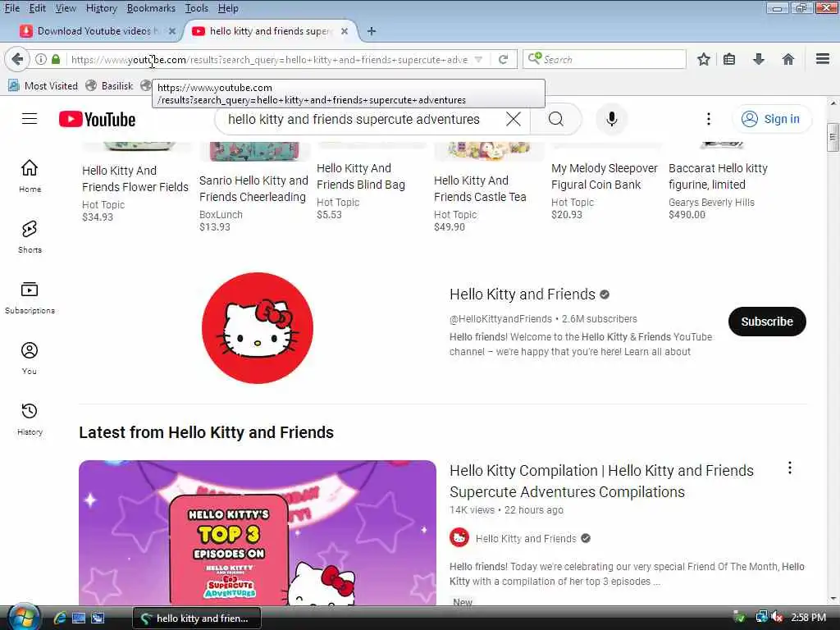Open History menu
840x630 pixels.
click(101, 8)
